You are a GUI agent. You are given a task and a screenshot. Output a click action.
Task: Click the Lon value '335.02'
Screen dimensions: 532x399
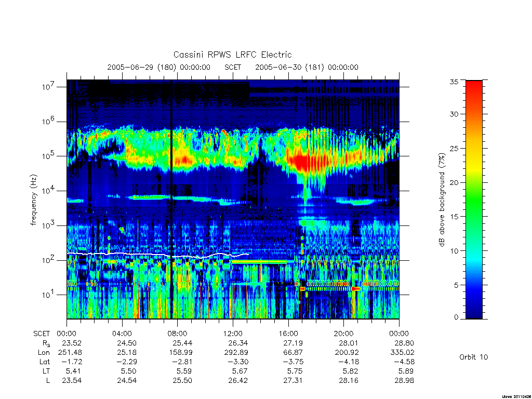403,352
